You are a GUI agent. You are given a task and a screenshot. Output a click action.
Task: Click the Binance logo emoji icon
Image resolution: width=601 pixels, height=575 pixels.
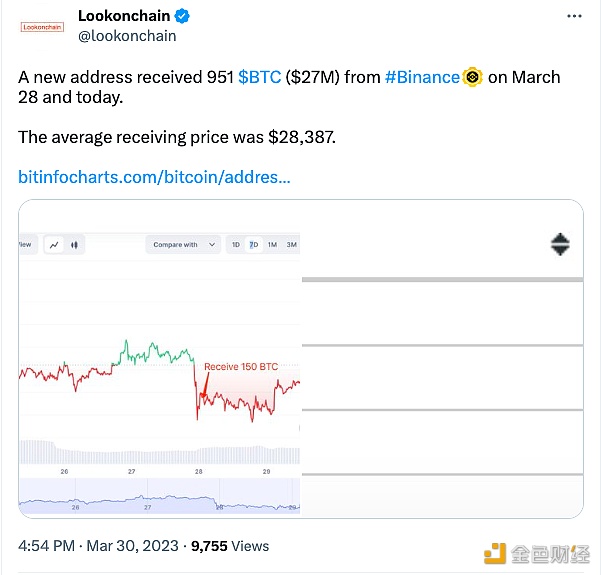pos(473,77)
